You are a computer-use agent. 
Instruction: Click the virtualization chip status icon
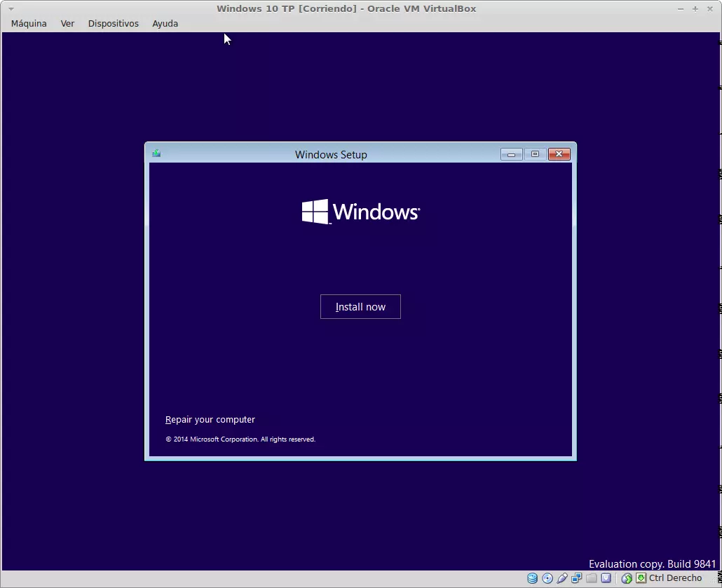click(x=606, y=578)
